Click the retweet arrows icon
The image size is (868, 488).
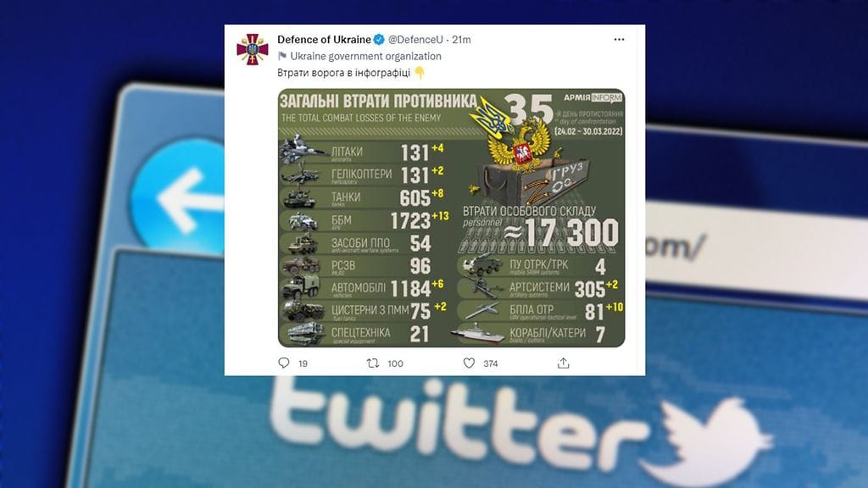(x=373, y=363)
